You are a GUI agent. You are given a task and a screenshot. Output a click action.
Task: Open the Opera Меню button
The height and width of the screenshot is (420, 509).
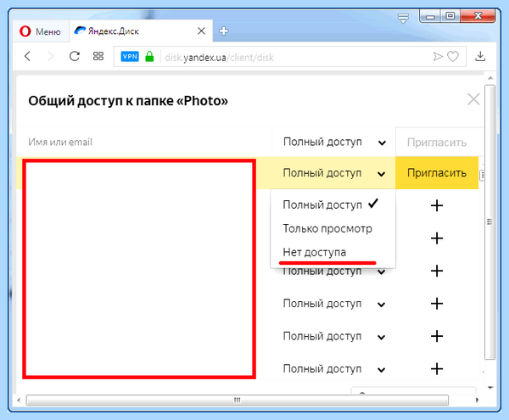(x=40, y=31)
